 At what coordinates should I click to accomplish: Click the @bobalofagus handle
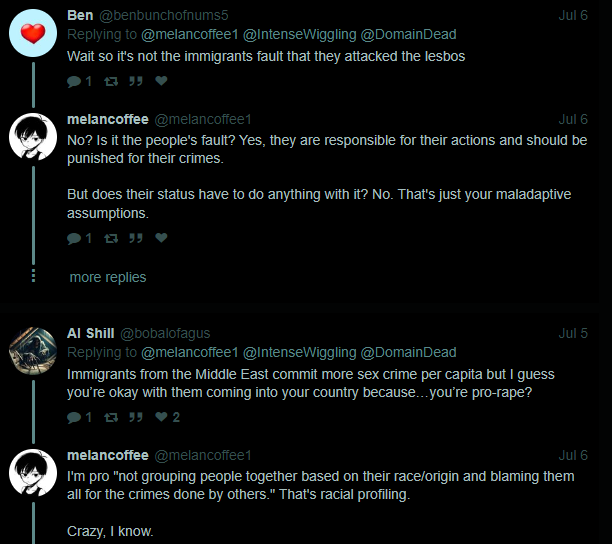coord(165,333)
